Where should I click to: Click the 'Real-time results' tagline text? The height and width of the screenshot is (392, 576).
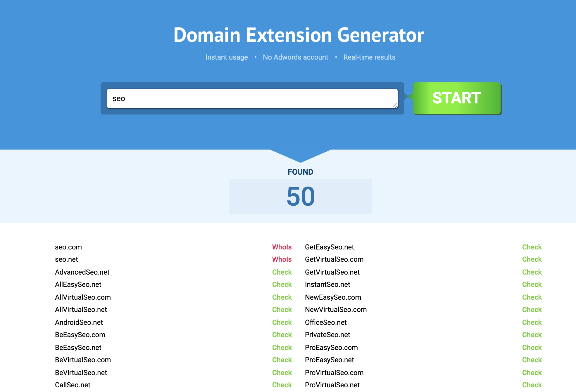pos(369,57)
